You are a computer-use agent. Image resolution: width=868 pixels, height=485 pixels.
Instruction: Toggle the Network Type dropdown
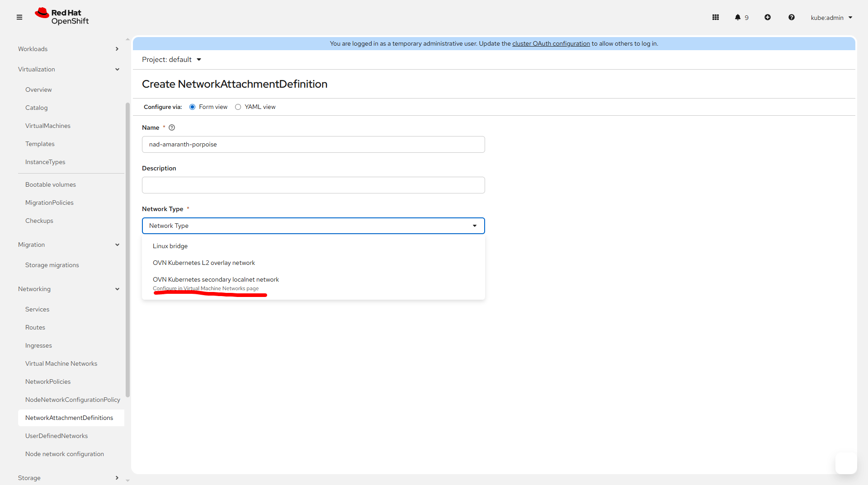tap(313, 226)
